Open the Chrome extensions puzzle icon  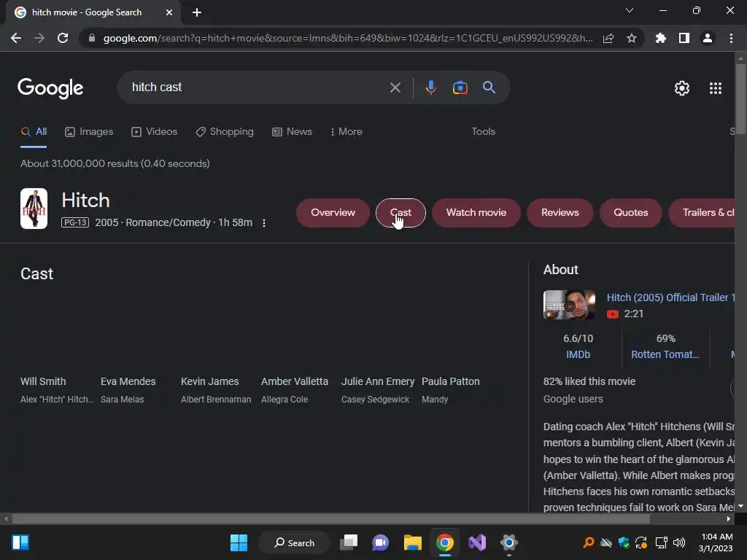[660, 38]
